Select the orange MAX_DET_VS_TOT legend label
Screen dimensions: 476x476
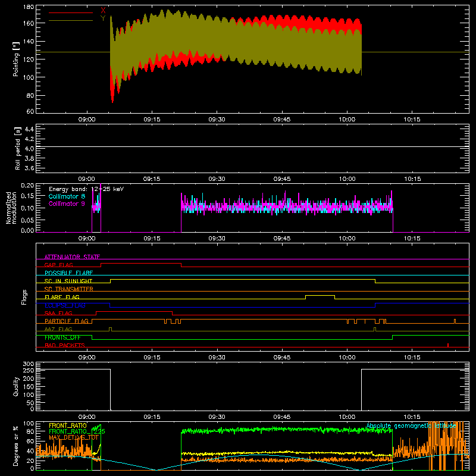point(74,437)
